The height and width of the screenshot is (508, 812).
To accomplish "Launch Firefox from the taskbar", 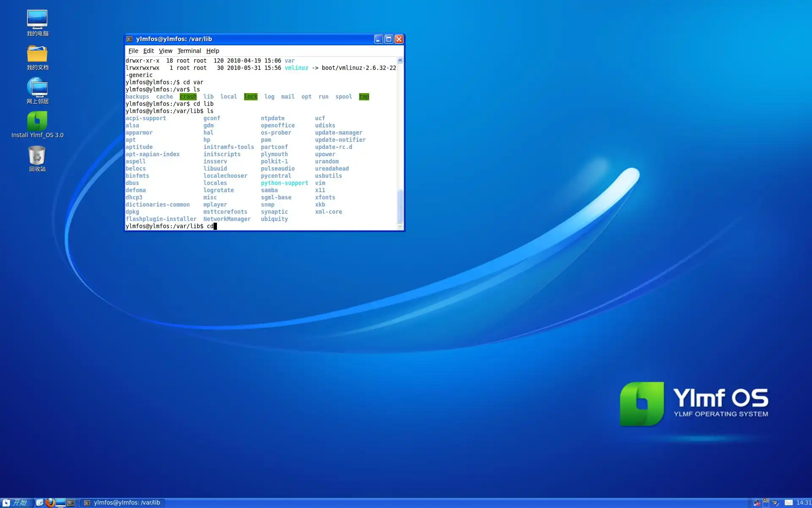I will pos(50,502).
